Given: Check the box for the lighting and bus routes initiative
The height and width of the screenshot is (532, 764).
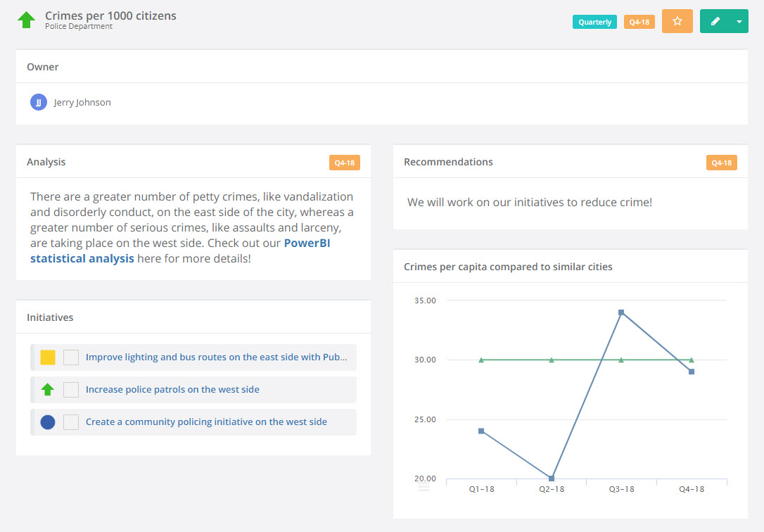Looking at the screenshot, I should tap(70, 357).
